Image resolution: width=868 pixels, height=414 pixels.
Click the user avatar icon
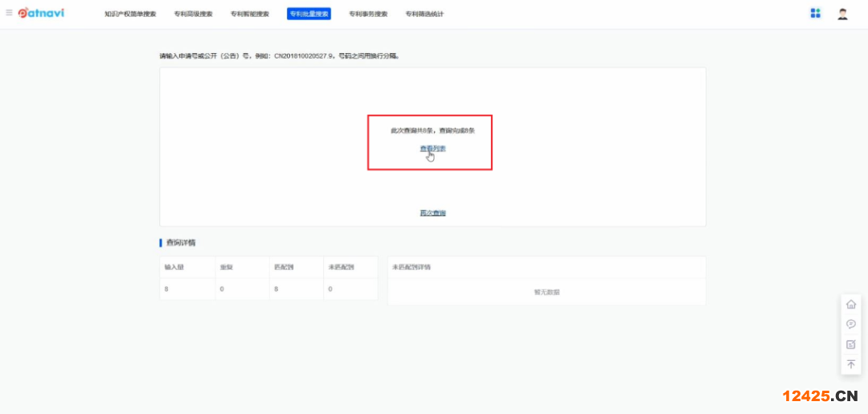pos(842,14)
